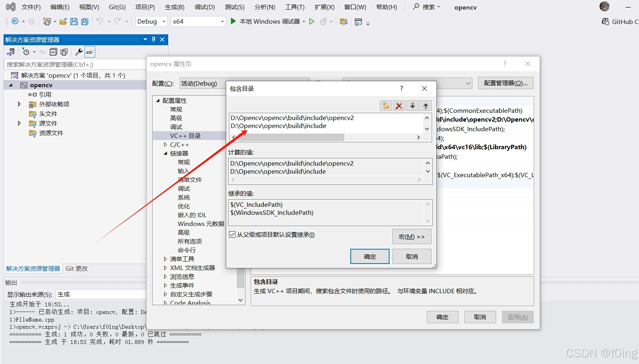Expand the 源文件 node in Solution Explorer
The image size is (639, 364).
point(19,123)
